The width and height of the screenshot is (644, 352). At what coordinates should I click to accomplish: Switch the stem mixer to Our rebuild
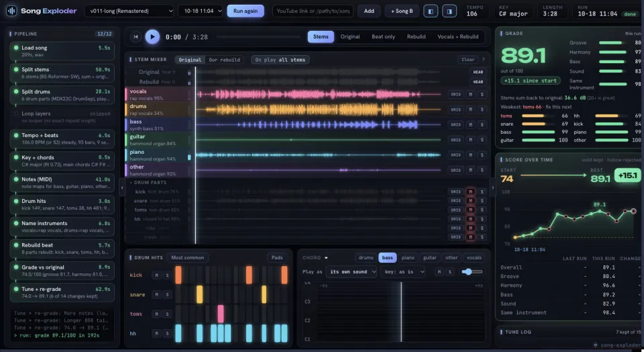click(x=224, y=60)
